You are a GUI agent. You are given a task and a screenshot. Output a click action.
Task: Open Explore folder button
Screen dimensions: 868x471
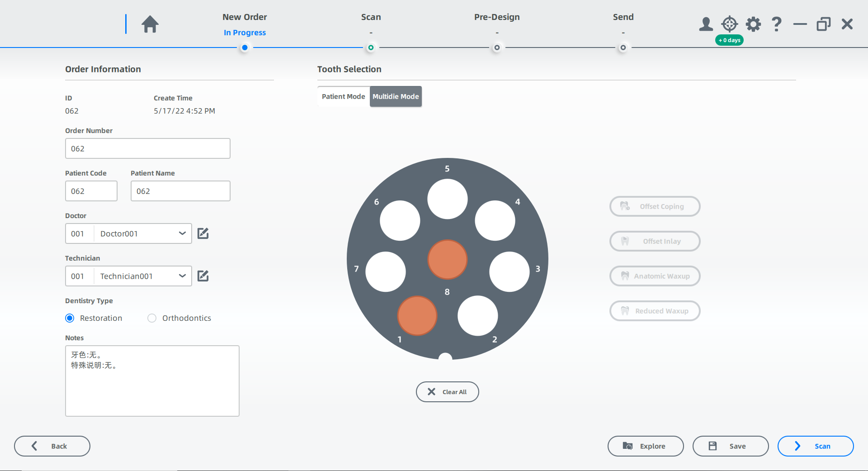(645, 446)
